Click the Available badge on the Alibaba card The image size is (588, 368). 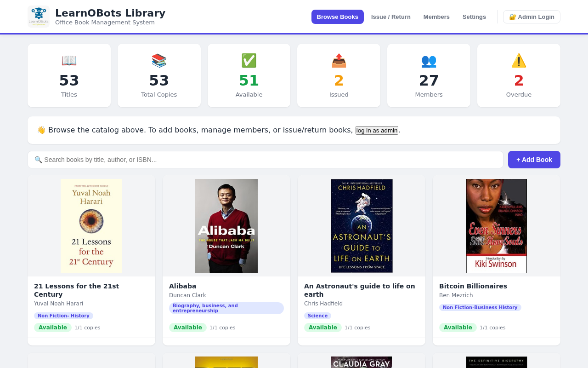pos(188,328)
